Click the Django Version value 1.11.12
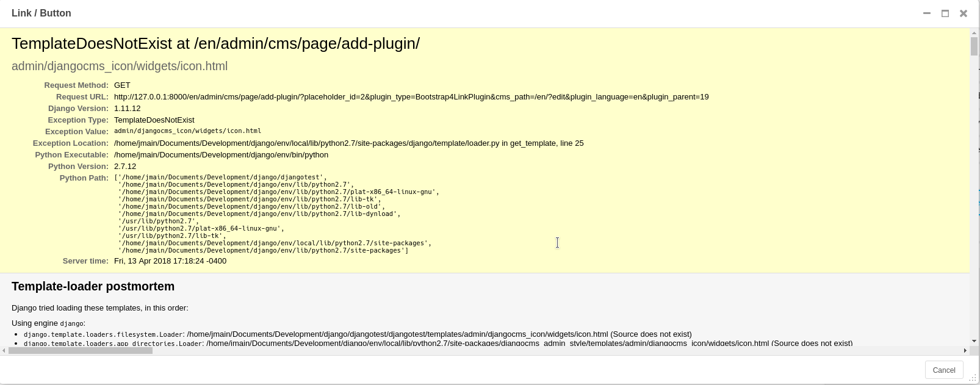The height and width of the screenshot is (385, 980). click(127, 108)
